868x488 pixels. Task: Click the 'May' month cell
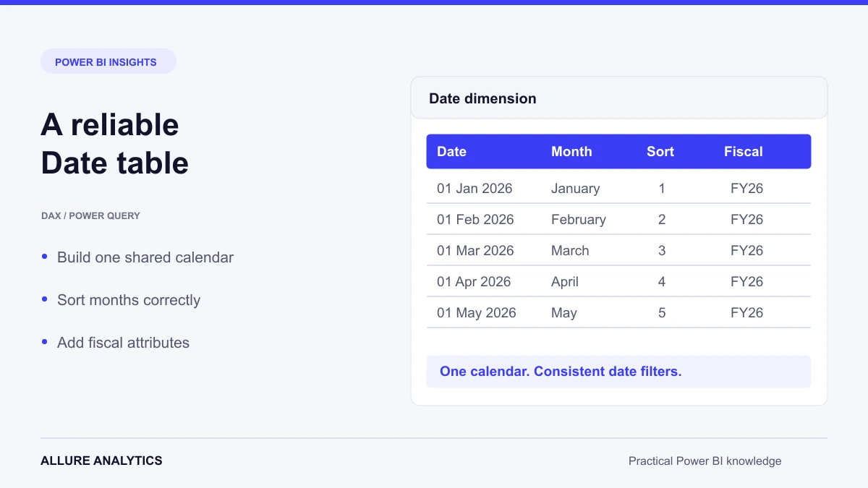[x=564, y=312]
